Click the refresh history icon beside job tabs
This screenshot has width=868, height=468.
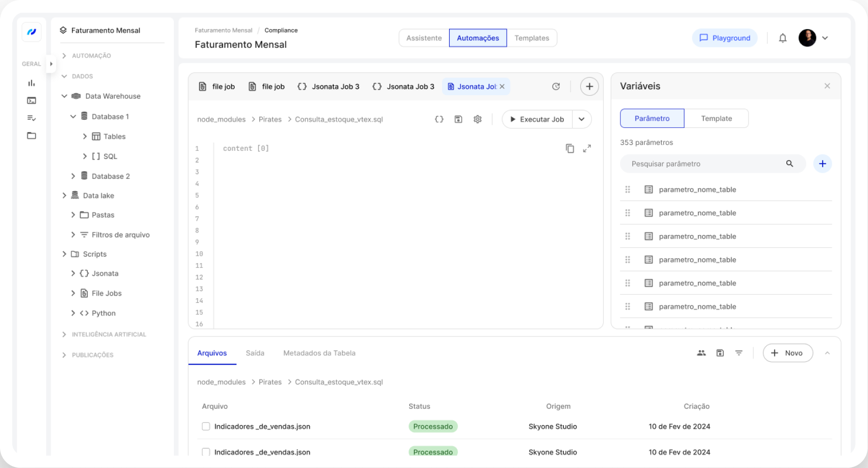pyautogui.click(x=556, y=87)
